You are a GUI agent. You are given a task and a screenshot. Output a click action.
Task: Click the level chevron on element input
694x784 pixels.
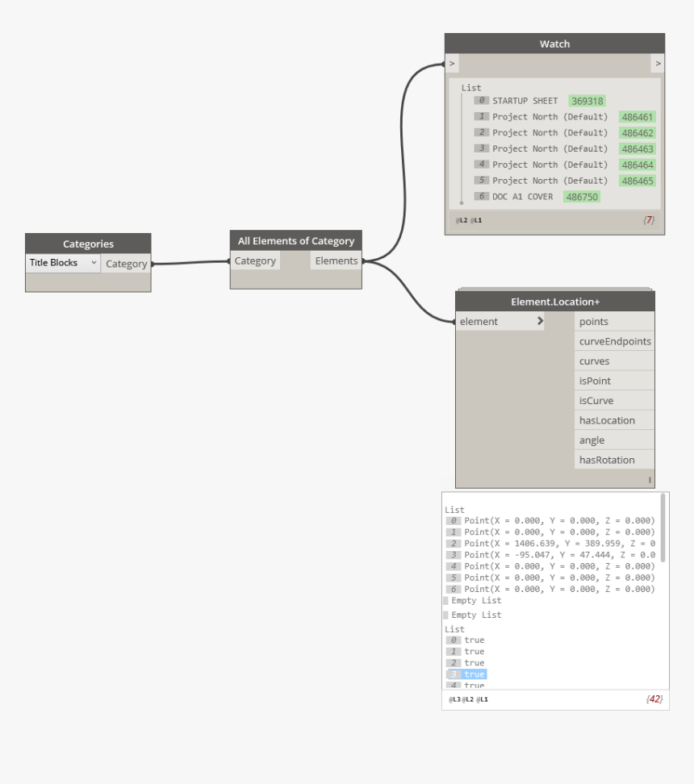[540, 322]
